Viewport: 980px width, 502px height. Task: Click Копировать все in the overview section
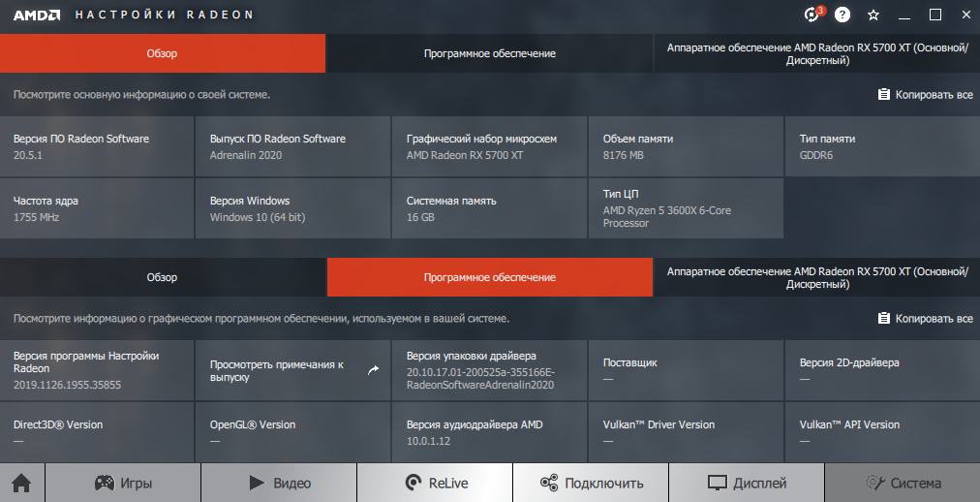[925, 94]
